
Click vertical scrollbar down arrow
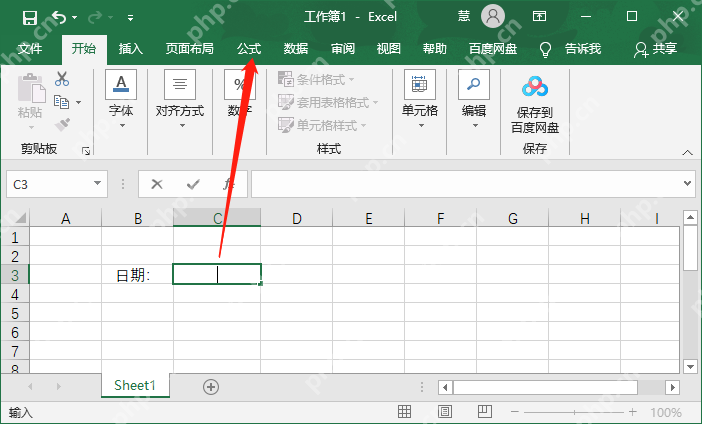pos(690,367)
